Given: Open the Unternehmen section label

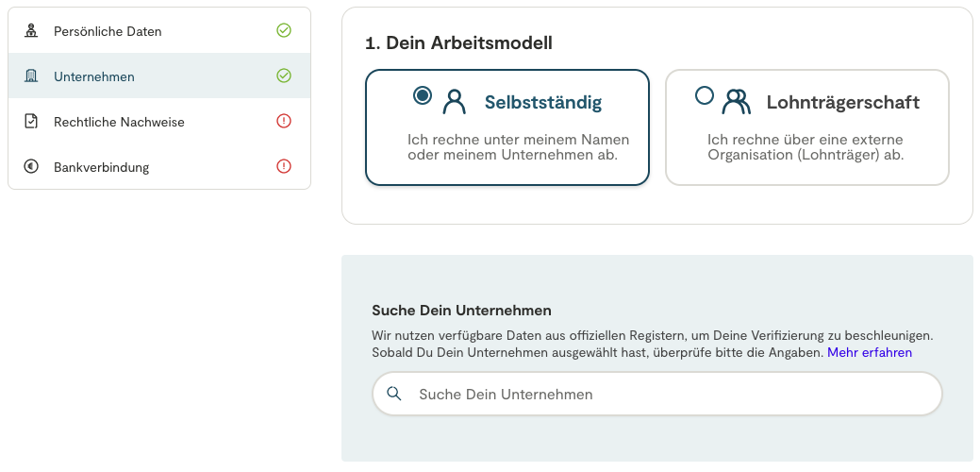Looking at the screenshot, I should tap(94, 76).
